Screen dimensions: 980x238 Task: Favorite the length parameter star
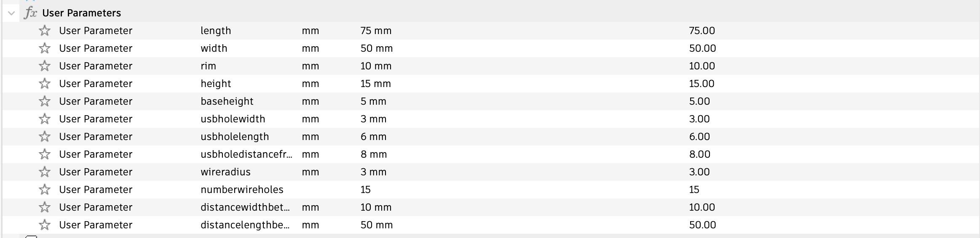coord(45,31)
